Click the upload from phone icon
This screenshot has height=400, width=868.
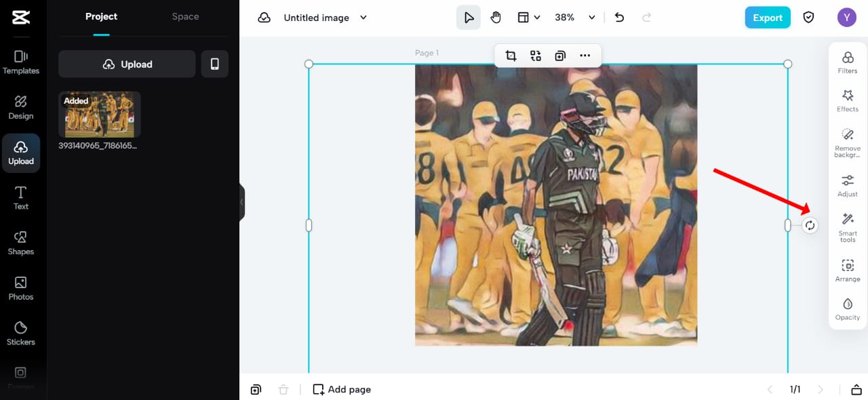[215, 64]
